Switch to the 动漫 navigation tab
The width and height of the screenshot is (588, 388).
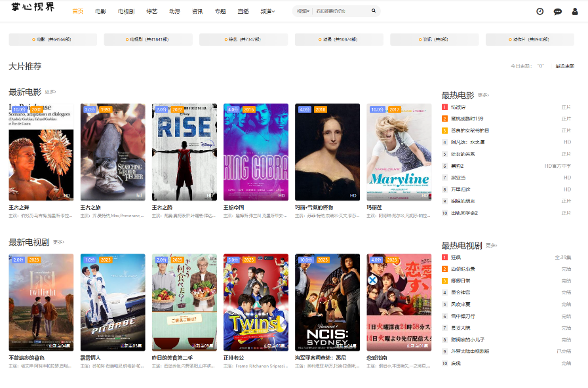[174, 12]
